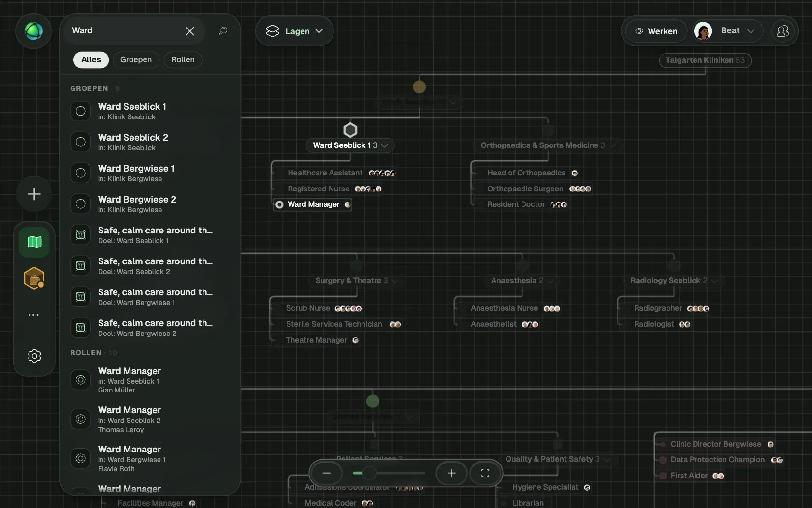Select Ward Manager role of Flavia Roth
Image resolution: width=812 pixels, height=508 pixels.
(x=150, y=458)
